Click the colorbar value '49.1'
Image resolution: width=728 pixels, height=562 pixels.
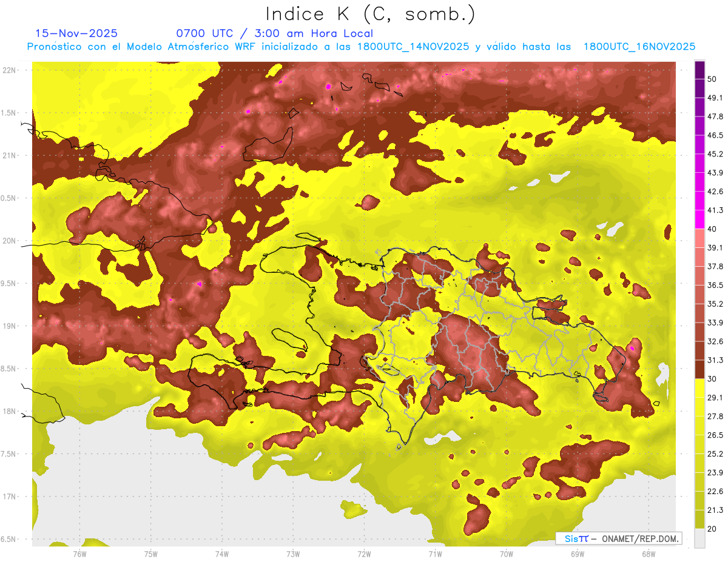pos(715,98)
